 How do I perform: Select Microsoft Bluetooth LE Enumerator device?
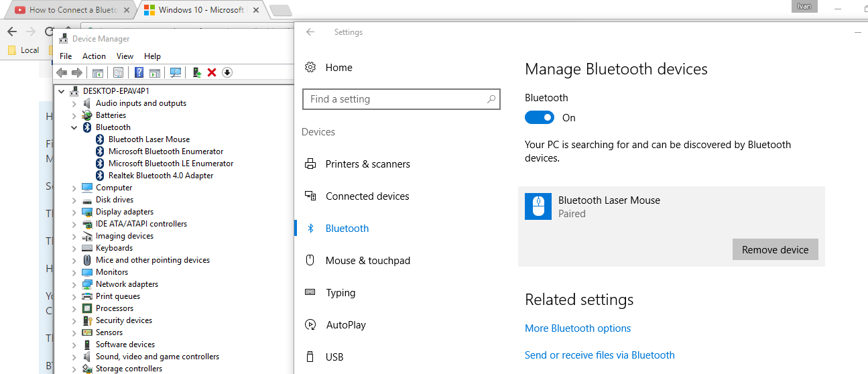click(x=171, y=164)
